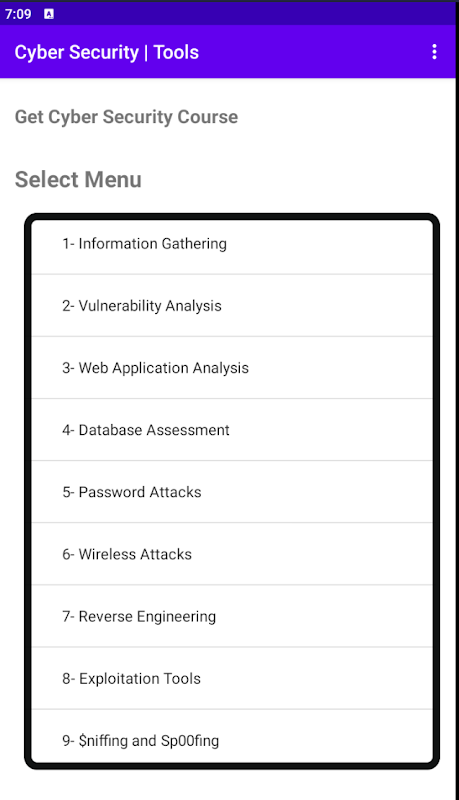
Task: Open 7- Reverse Engineering tools
Action: pos(232,617)
